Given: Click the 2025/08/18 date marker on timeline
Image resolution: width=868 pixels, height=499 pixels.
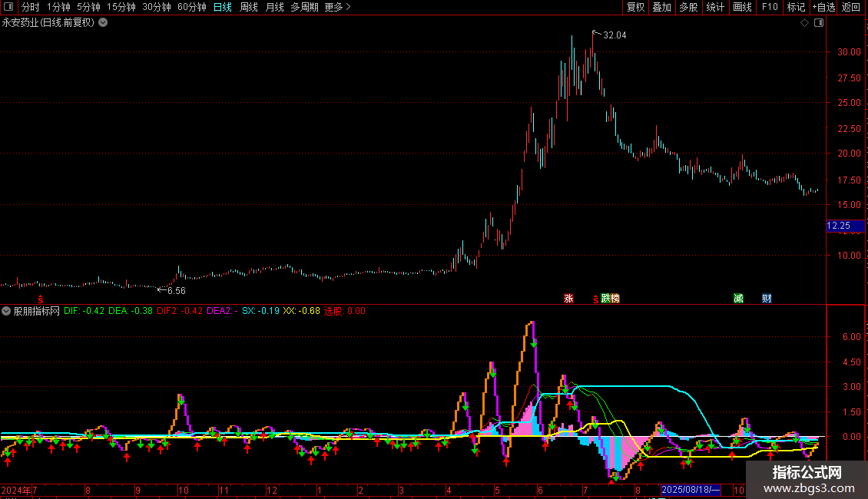Looking at the screenshot, I should coord(691,490).
